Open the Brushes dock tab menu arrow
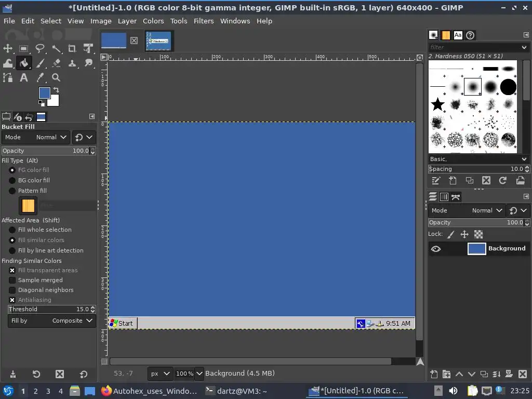This screenshot has height=399, width=532. (x=526, y=35)
